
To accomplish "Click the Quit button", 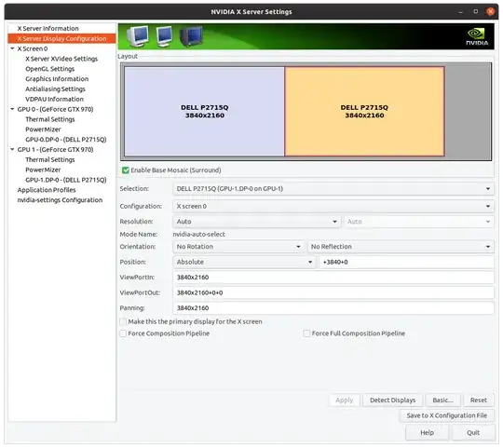I will [x=473, y=432].
